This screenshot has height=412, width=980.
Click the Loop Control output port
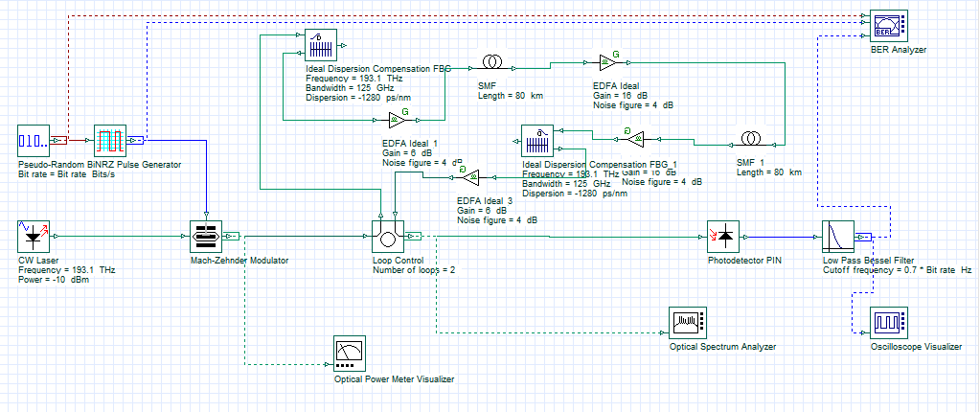[414, 237]
